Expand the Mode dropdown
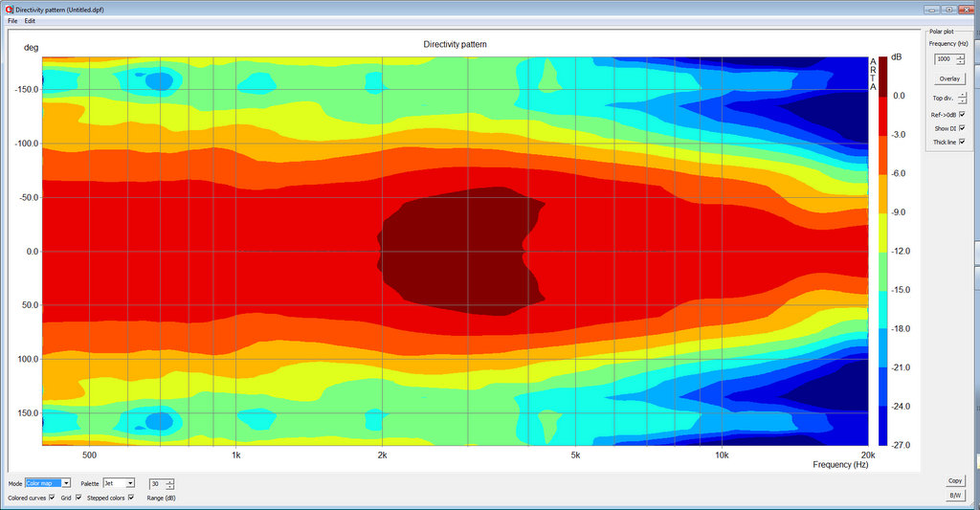980x510 pixels. pyautogui.click(x=65, y=483)
